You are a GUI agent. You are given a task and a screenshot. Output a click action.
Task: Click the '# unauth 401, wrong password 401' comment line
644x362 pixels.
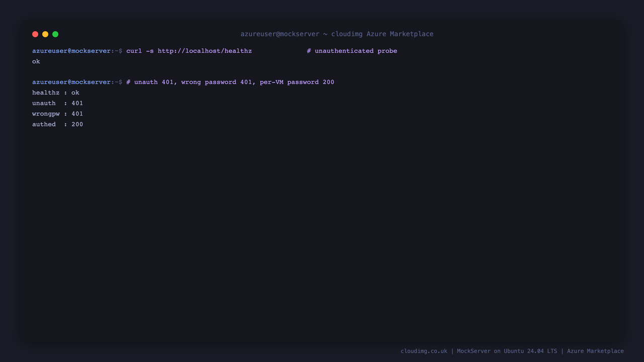point(230,82)
